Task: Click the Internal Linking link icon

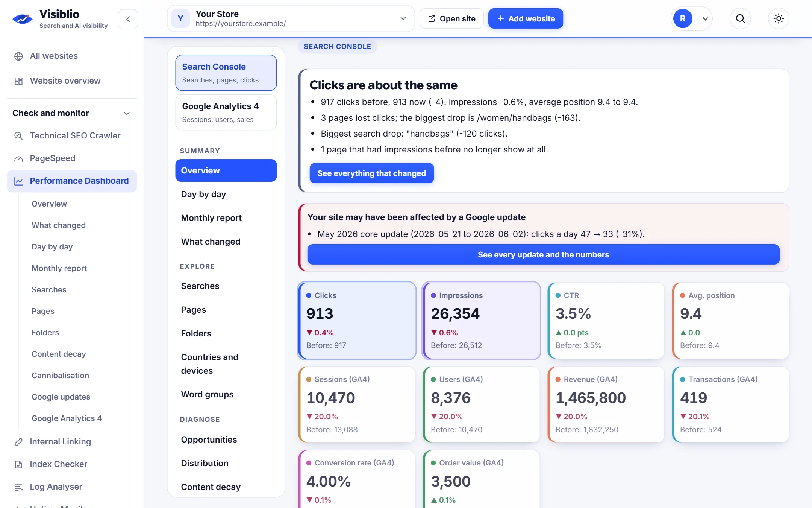Action: [x=18, y=442]
